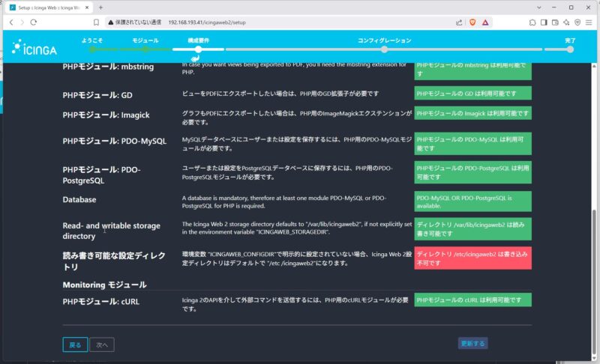Click the browser forward arrow
Viewport: 600px width, 364px height.
(22, 22)
